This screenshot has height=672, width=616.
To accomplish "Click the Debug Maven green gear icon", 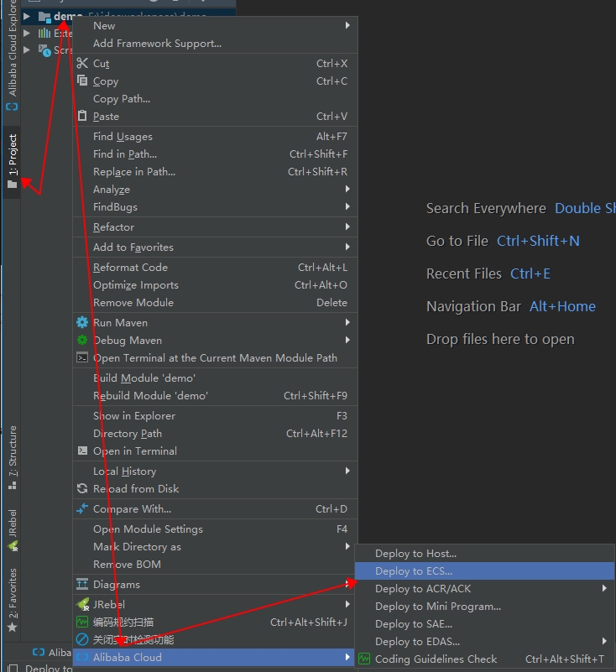I will (x=82, y=340).
